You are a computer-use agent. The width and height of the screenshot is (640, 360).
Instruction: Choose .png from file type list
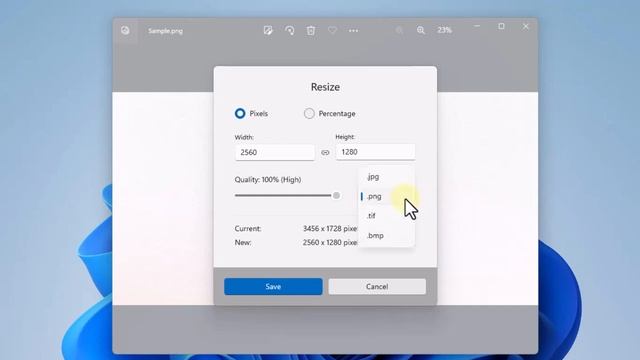point(386,196)
